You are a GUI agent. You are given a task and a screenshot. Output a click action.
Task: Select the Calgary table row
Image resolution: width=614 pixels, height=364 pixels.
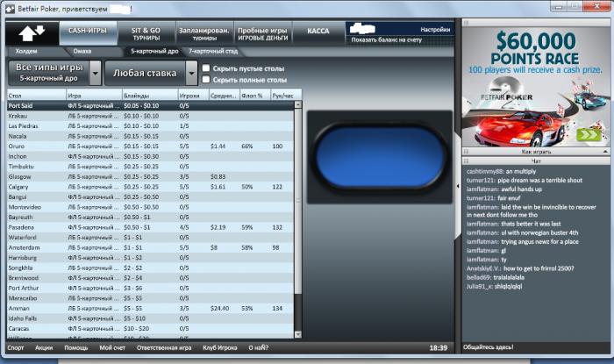click(150, 187)
